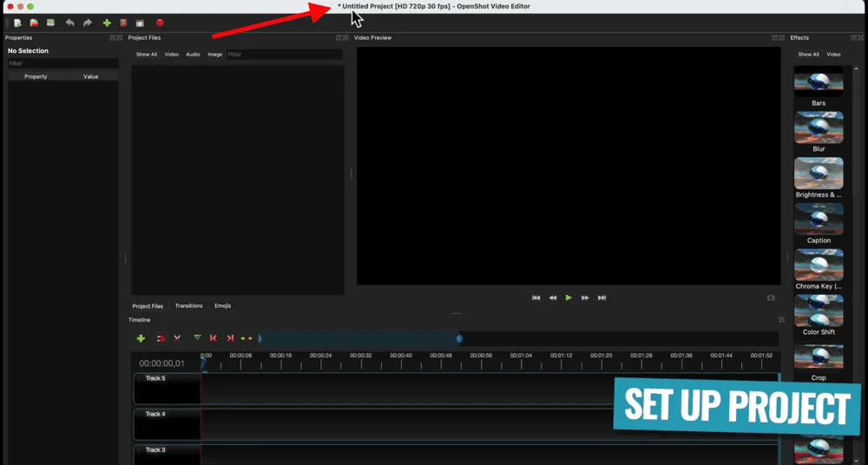Undock the Video Preview panel float button

click(773, 38)
